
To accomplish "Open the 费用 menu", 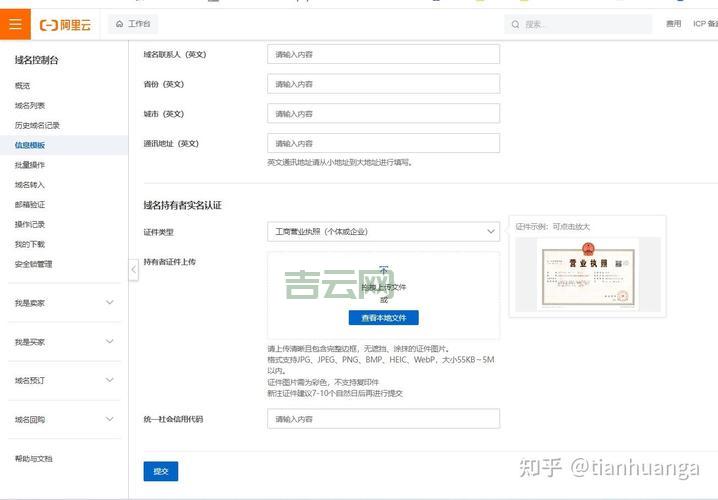I will [673, 24].
